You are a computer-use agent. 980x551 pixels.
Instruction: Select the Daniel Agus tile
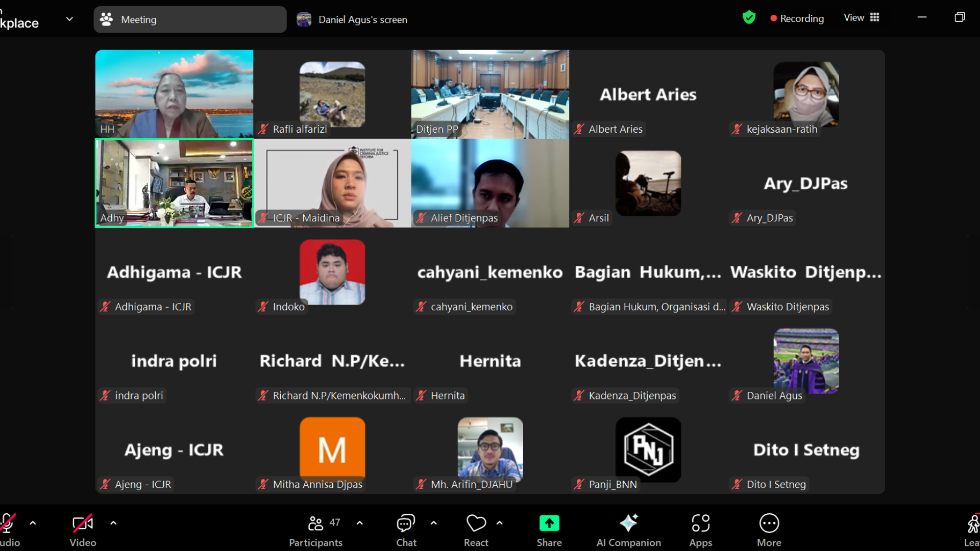point(806,361)
